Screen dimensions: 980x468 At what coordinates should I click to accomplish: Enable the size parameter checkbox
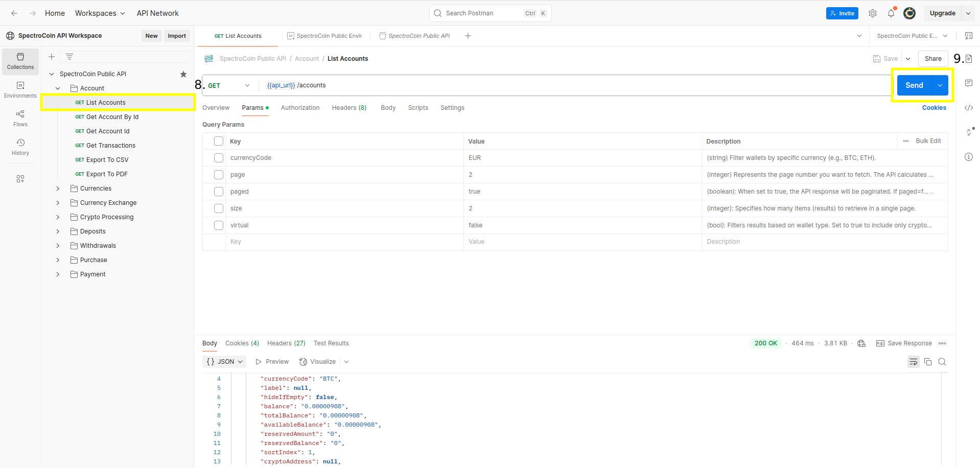(x=219, y=208)
